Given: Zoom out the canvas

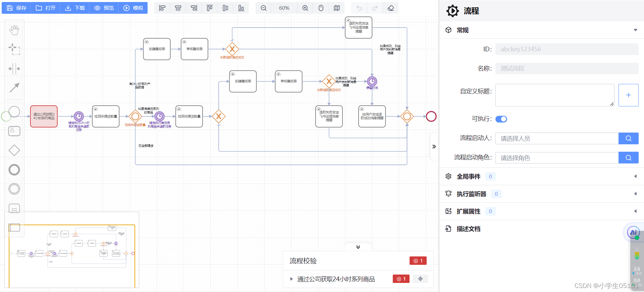Looking at the screenshot, I should 264,8.
